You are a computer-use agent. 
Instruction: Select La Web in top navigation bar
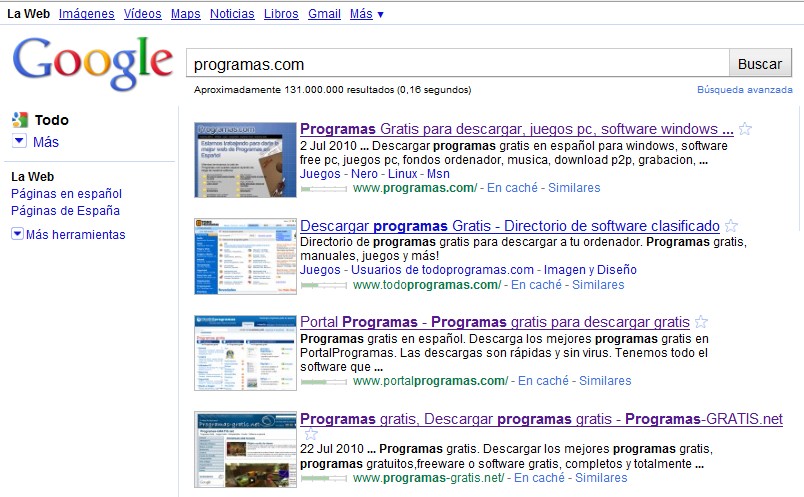28,14
